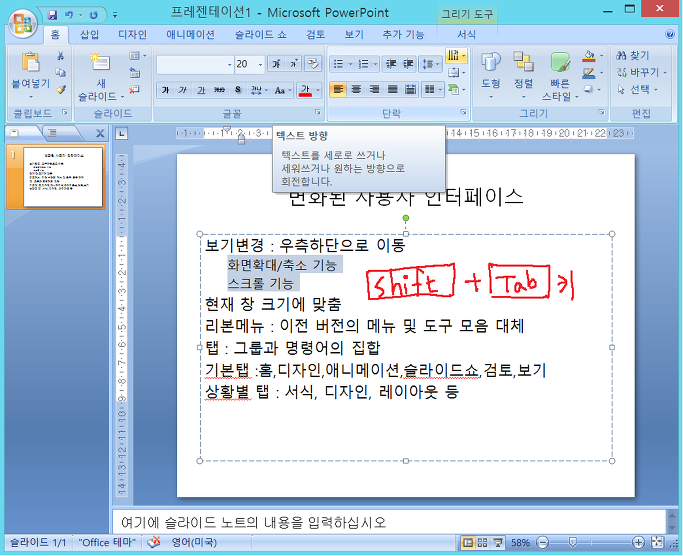This screenshot has height=556, width=683.
Task: Open the font name dropdown
Action: [x=230, y=64]
